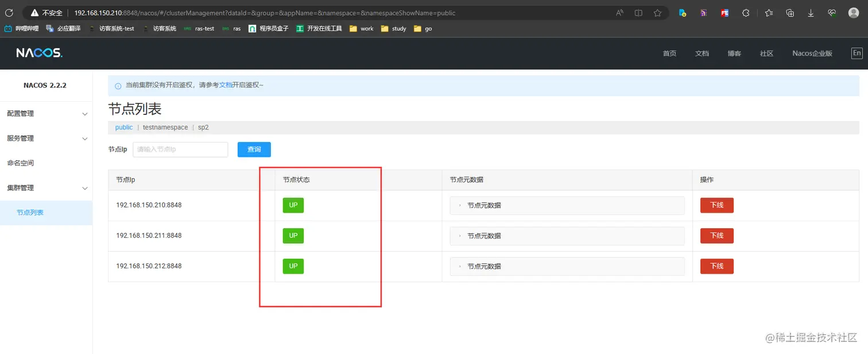868x354 pixels.
Task: Open the favorites list icon
Action: coord(769,13)
